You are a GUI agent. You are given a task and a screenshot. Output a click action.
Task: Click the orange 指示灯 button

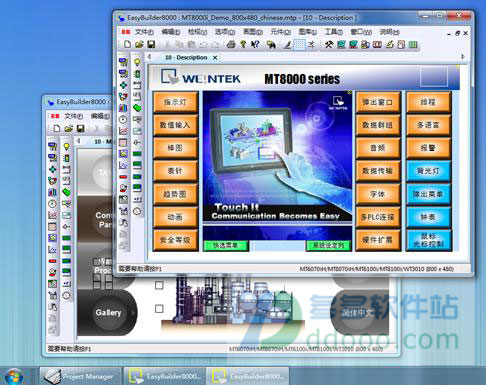point(175,102)
